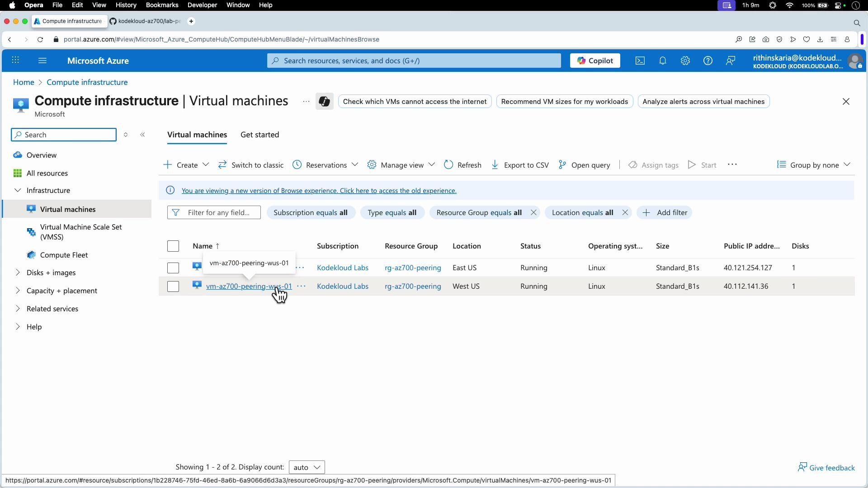Remove the Resource Group equals all filter
The image size is (868, 488).
[533, 212]
